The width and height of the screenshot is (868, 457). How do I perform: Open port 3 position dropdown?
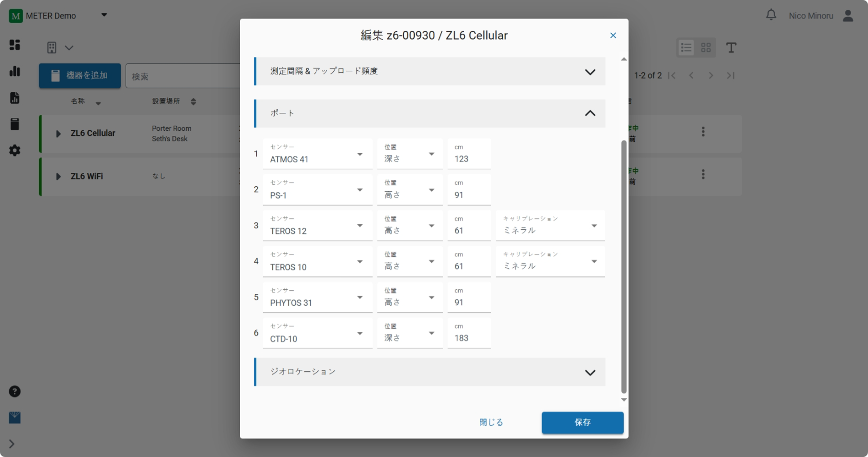tap(410, 226)
